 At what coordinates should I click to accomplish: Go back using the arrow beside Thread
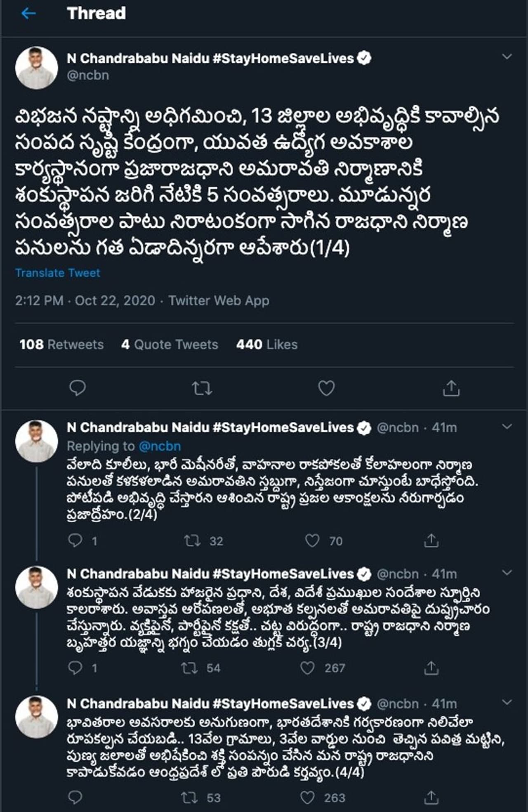coord(28,14)
